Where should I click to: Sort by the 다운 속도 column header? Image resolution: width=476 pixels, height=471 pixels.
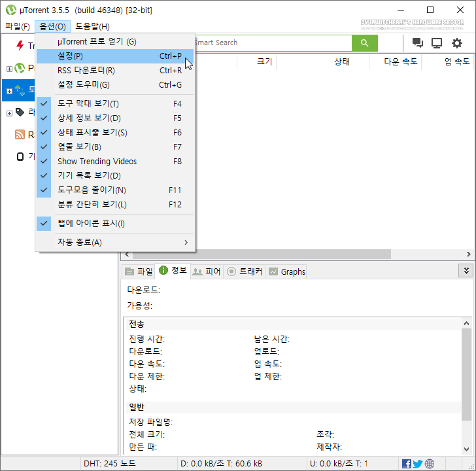tap(396, 61)
